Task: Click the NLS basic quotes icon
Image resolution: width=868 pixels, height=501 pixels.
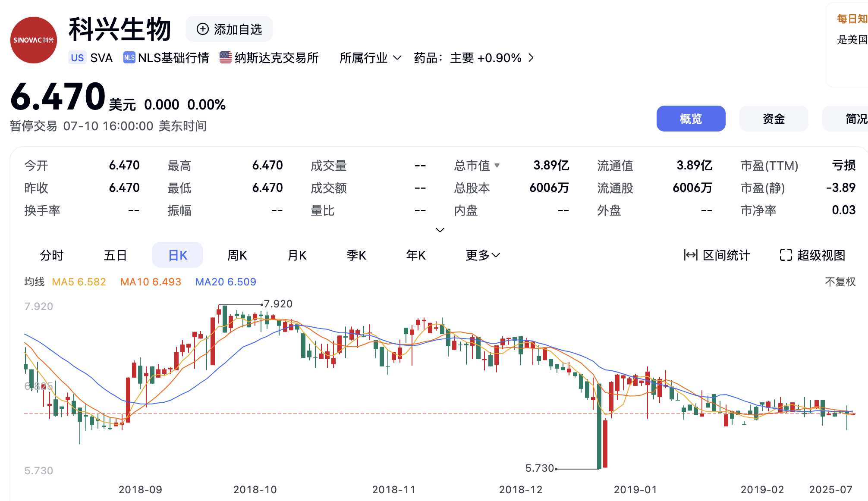Action: 129,58
